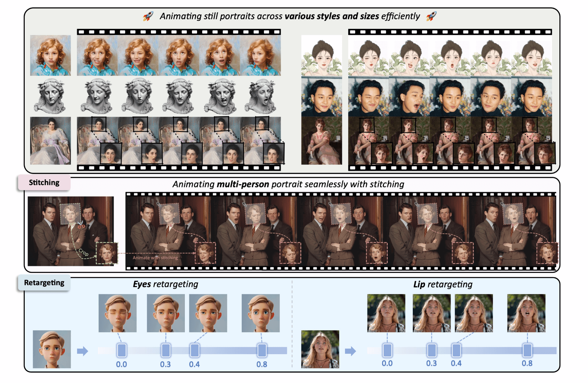Click the "Lip retargeting" heading
Viewport: 588px width, 383px height.
point(443,285)
